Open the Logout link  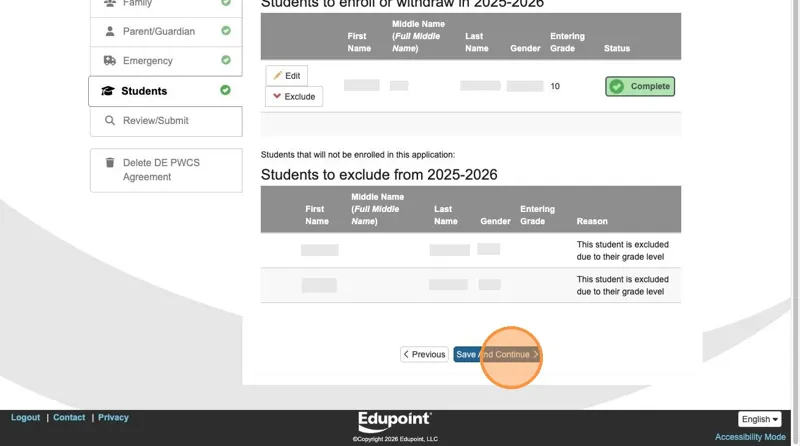pos(26,417)
